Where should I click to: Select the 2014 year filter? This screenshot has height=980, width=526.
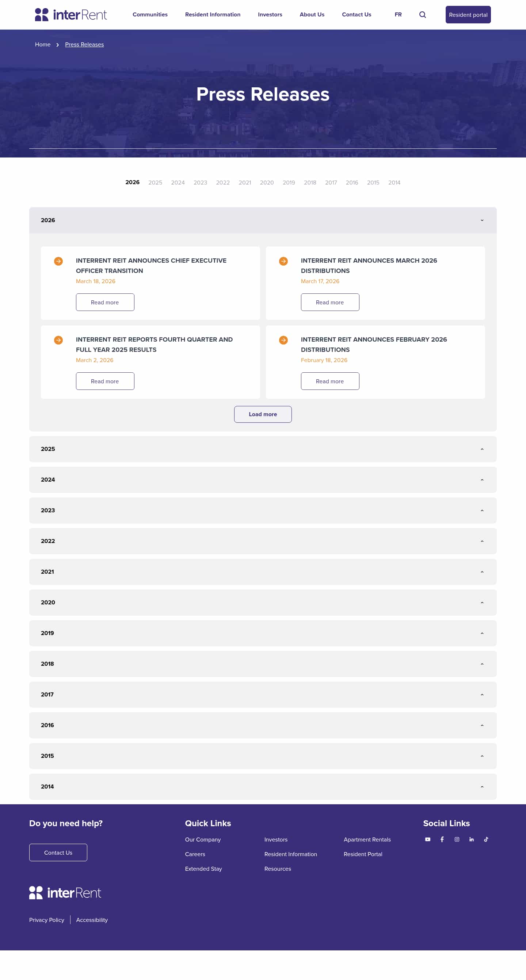[394, 183]
